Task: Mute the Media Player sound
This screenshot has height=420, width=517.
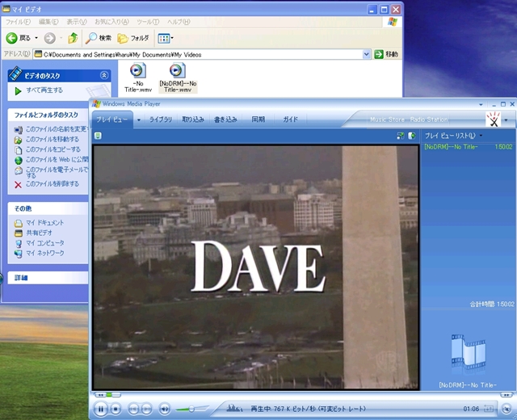Action: click(164, 409)
